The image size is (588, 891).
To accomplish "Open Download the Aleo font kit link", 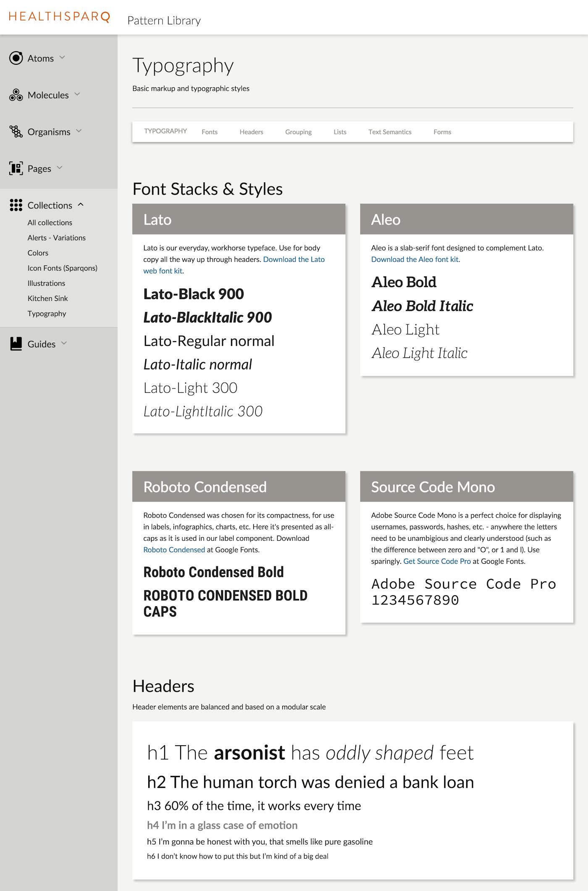I will point(415,260).
